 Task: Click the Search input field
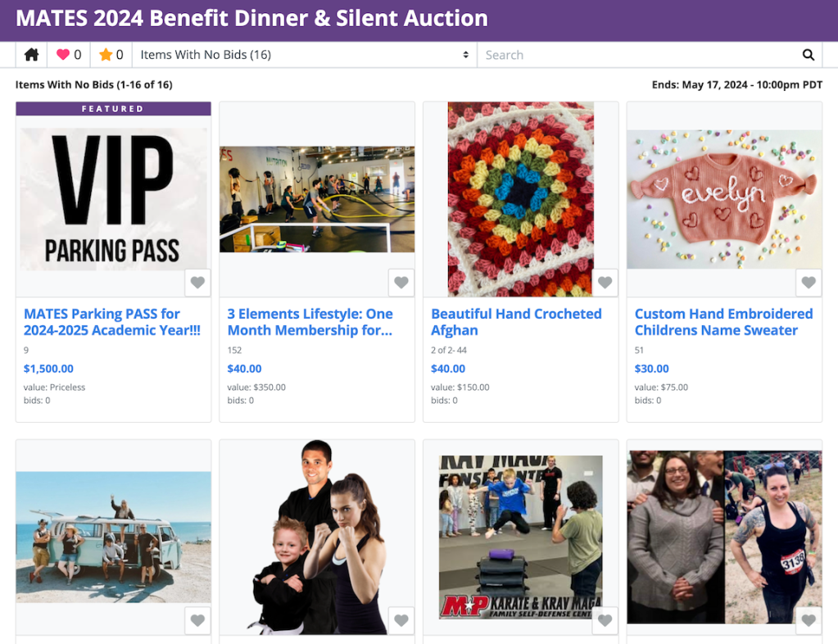[635, 55]
